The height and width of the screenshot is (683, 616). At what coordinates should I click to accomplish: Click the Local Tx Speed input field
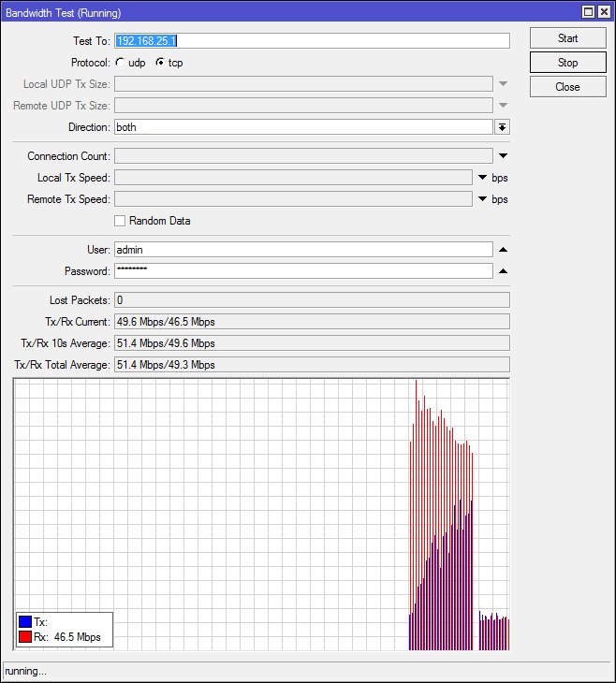[x=293, y=178]
